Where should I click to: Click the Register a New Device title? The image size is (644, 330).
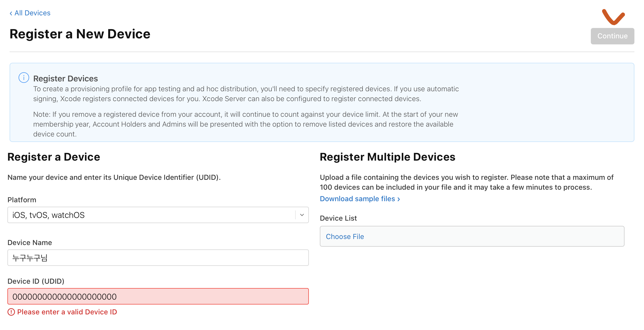[x=80, y=34]
